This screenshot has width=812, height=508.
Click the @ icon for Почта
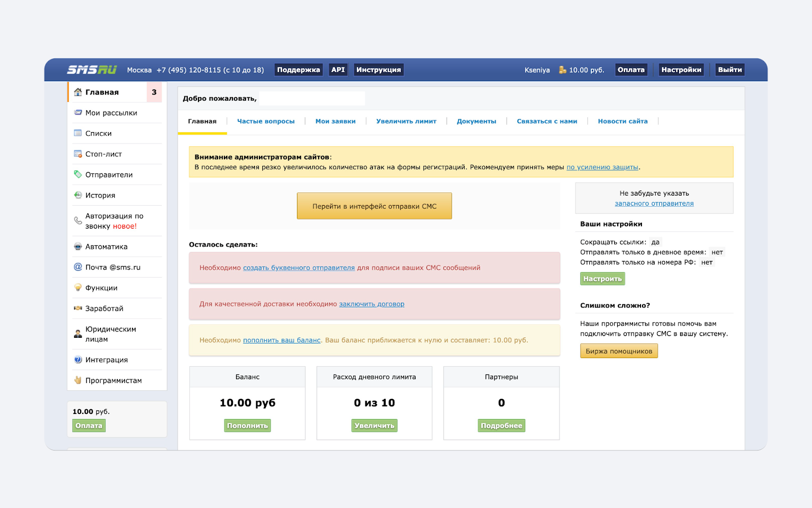(78, 267)
